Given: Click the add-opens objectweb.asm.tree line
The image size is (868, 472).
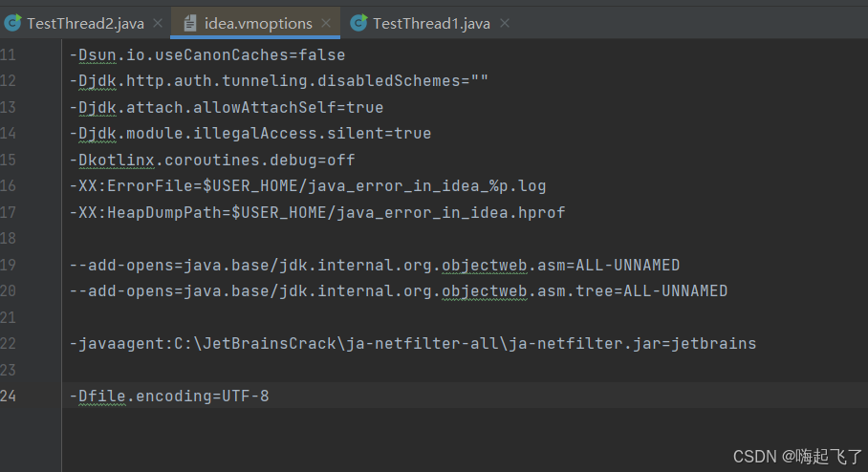Looking at the screenshot, I should (398, 291).
